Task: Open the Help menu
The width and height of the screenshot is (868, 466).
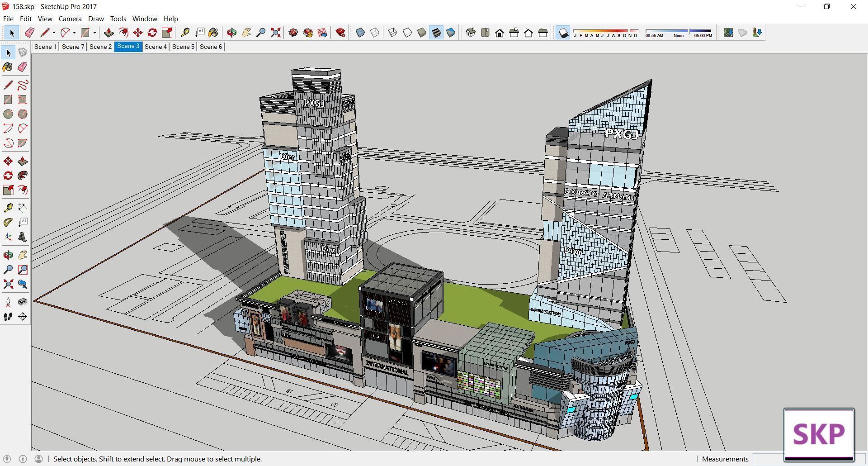Action: coord(170,19)
